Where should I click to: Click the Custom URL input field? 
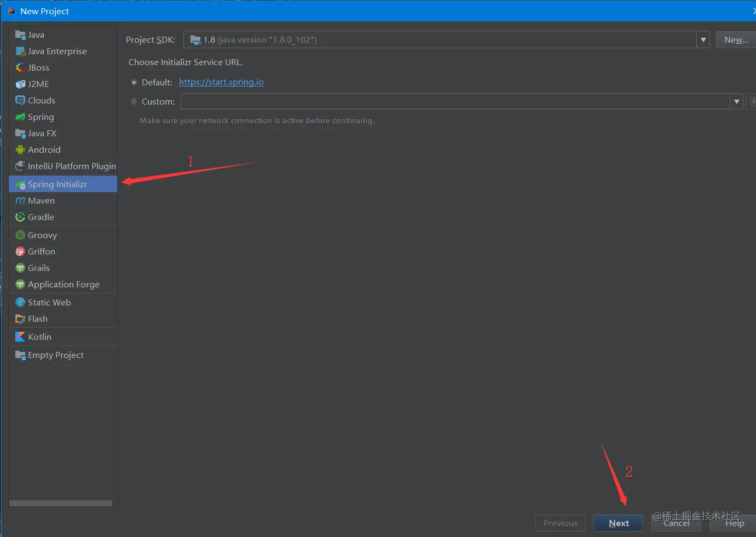[455, 102]
